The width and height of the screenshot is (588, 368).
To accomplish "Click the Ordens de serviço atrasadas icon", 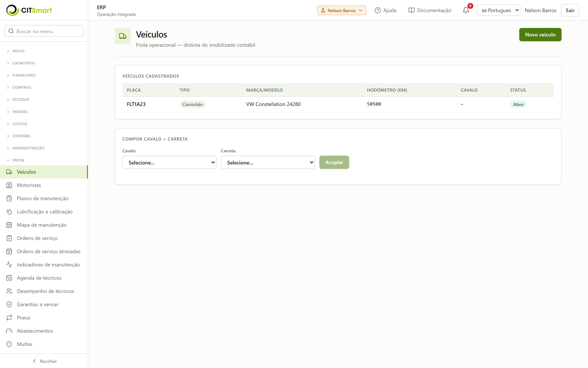I will pyautogui.click(x=9, y=251).
